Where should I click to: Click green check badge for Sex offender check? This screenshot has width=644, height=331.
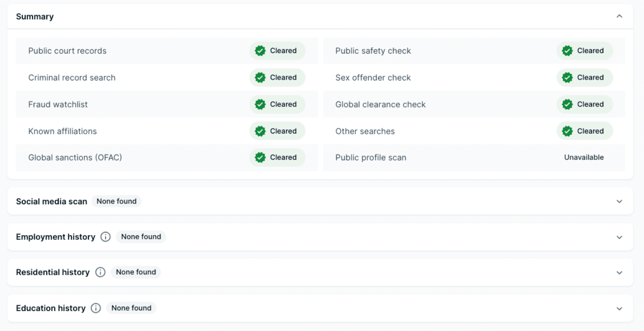(x=568, y=78)
